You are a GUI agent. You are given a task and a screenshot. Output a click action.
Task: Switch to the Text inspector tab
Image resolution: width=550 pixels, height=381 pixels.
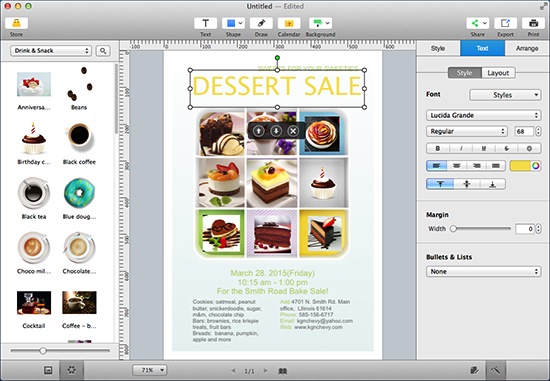pyautogui.click(x=482, y=48)
